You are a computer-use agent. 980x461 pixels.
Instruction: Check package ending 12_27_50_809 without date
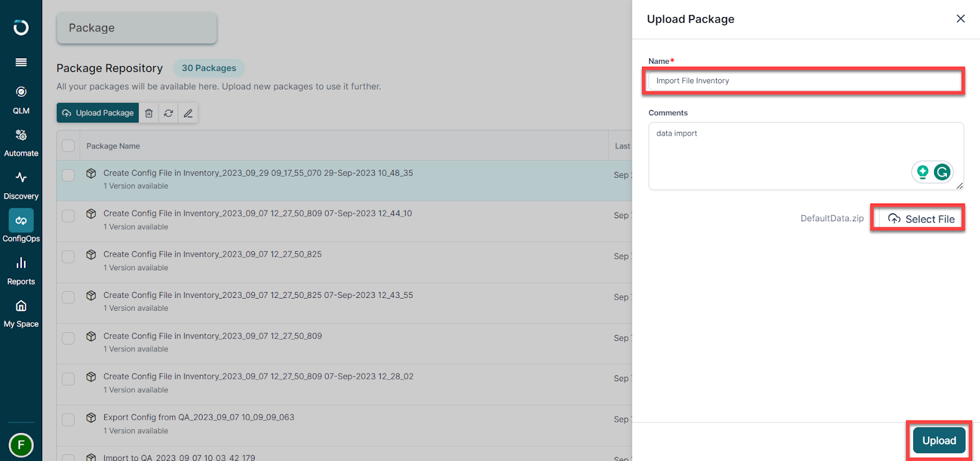[x=68, y=338]
